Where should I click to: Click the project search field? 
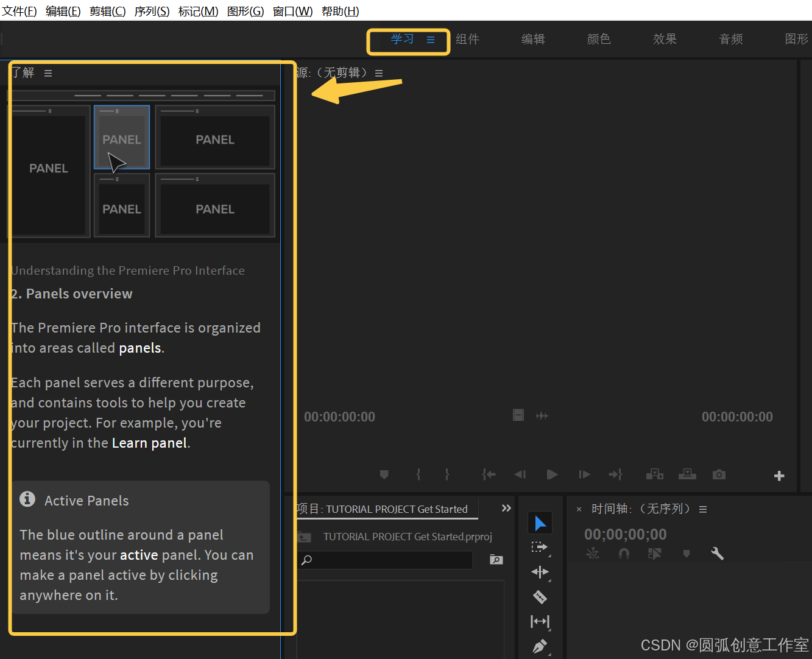pyautogui.click(x=386, y=560)
